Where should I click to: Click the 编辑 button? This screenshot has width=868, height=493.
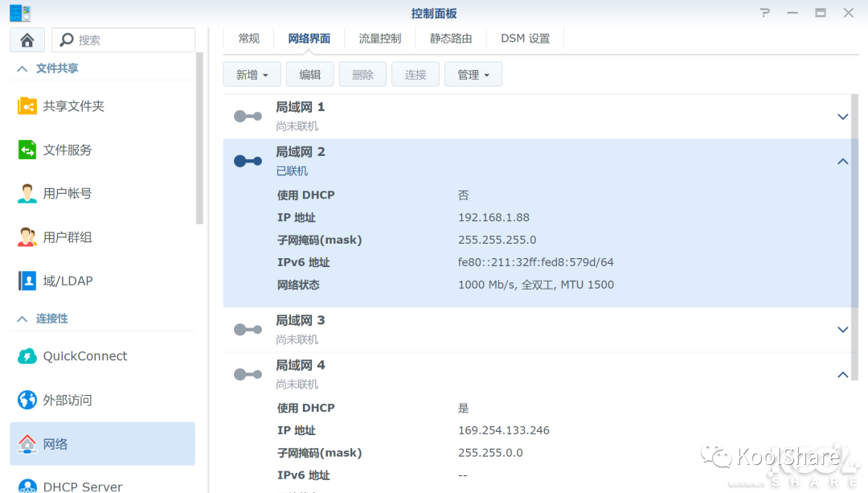[x=310, y=75]
